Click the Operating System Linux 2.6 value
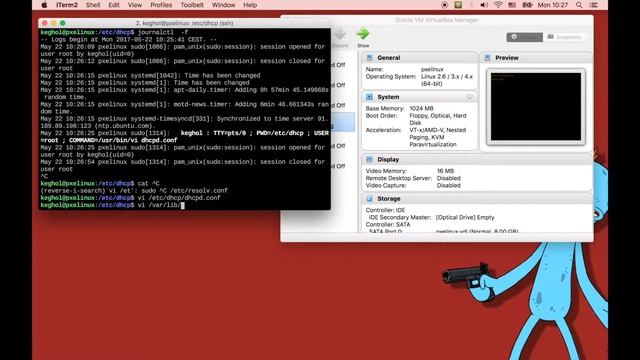This screenshot has height=360, width=640. click(x=447, y=80)
